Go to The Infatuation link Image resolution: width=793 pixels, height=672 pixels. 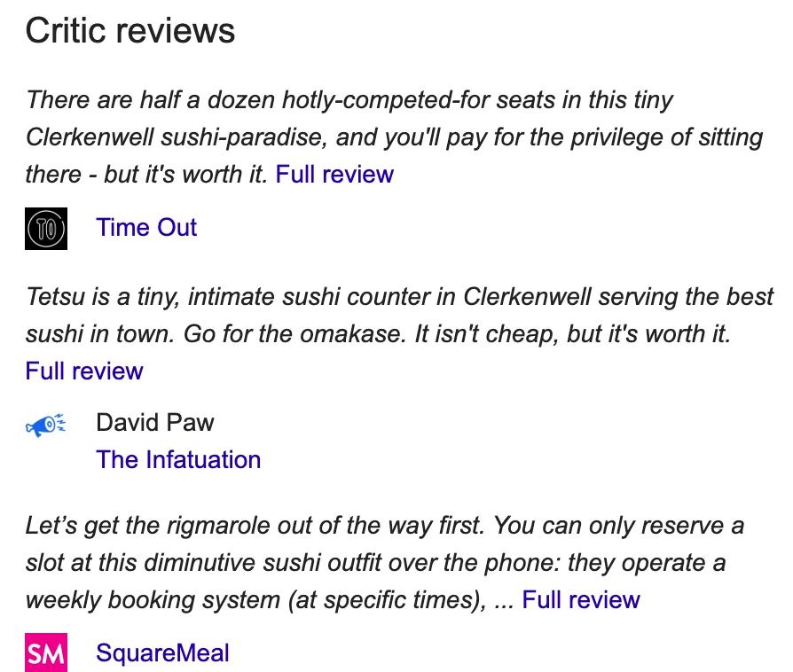[178, 460]
